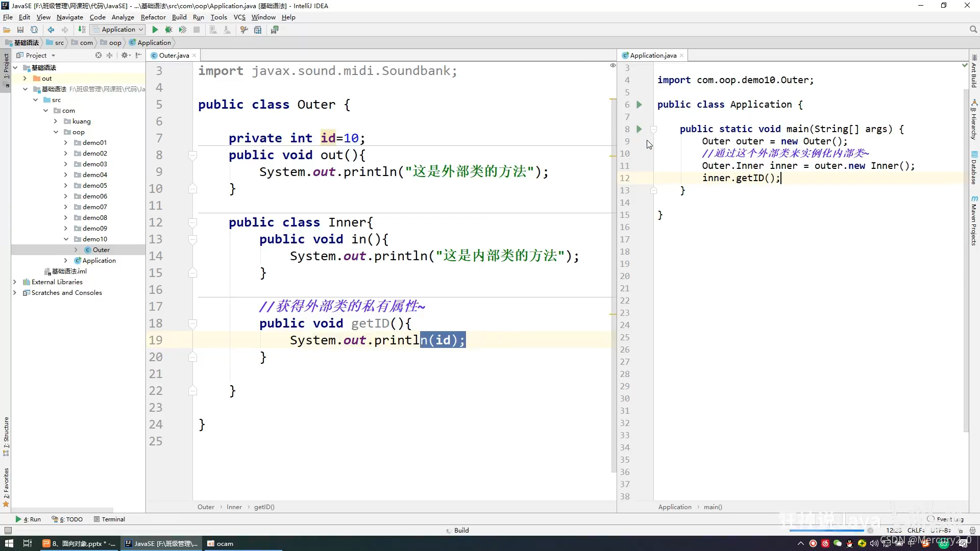The image size is (980, 551).
Task: Run Application with the green play icon
Action: point(155,30)
